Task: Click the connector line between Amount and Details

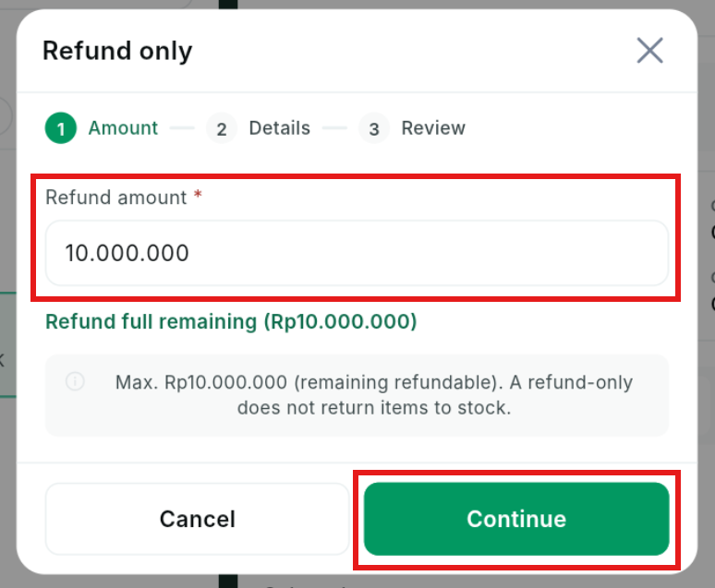Action: click(x=182, y=128)
